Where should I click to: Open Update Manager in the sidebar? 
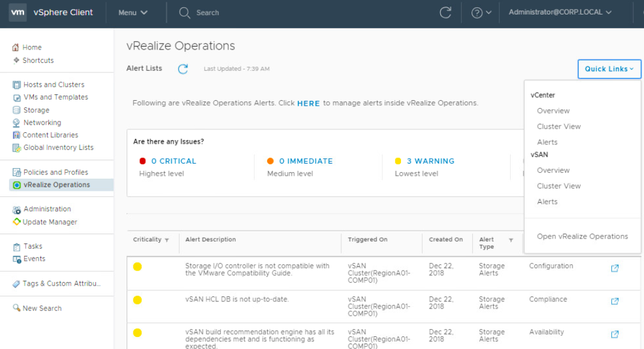click(x=49, y=222)
